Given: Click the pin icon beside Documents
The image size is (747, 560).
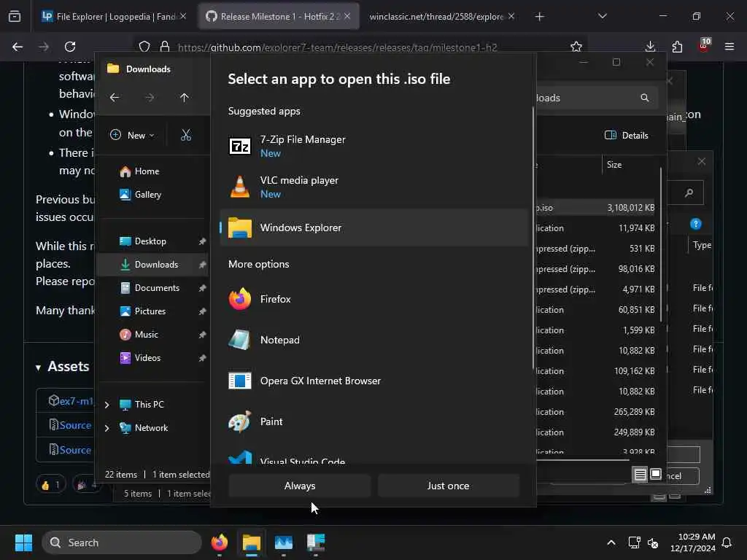Looking at the screenshot, I should click(203, 288).
